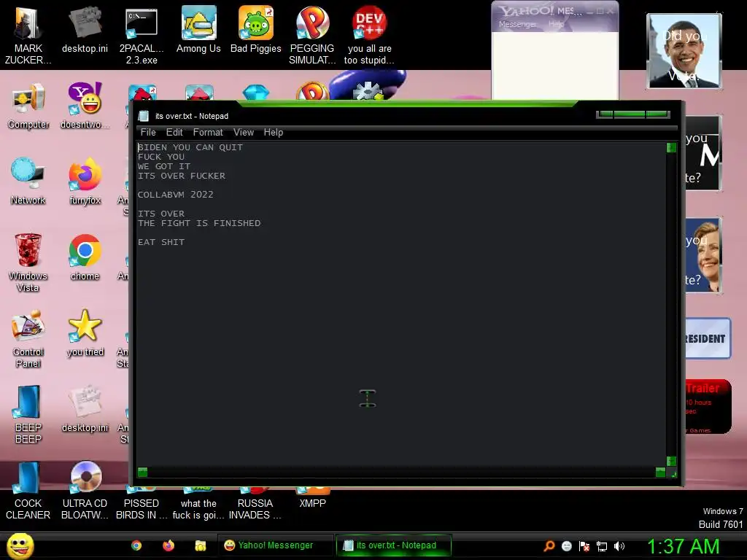Open Notepad Edit menu
The height and width of the screenshot is (560, 747).
tap(174, 133)
